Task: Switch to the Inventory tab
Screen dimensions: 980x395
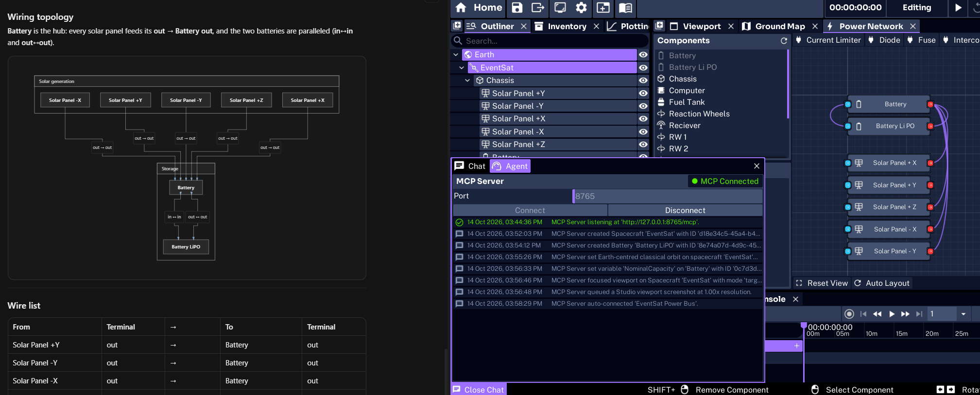Action: [567, 26]
